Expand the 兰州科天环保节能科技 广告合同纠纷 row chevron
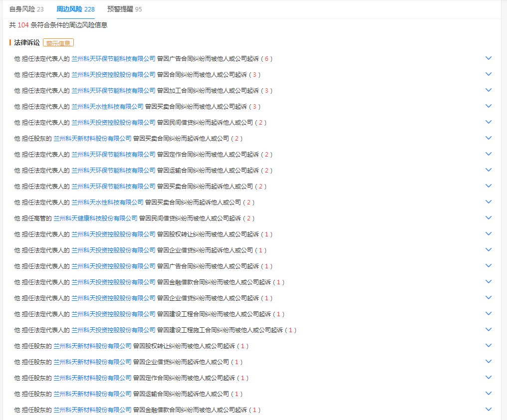 click(x=489, y=58)
